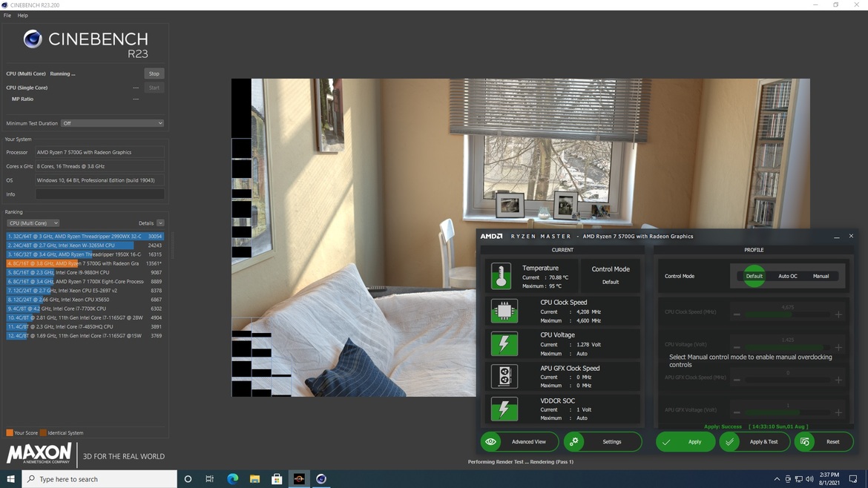Switch control mode to Manual

(821, 276)
